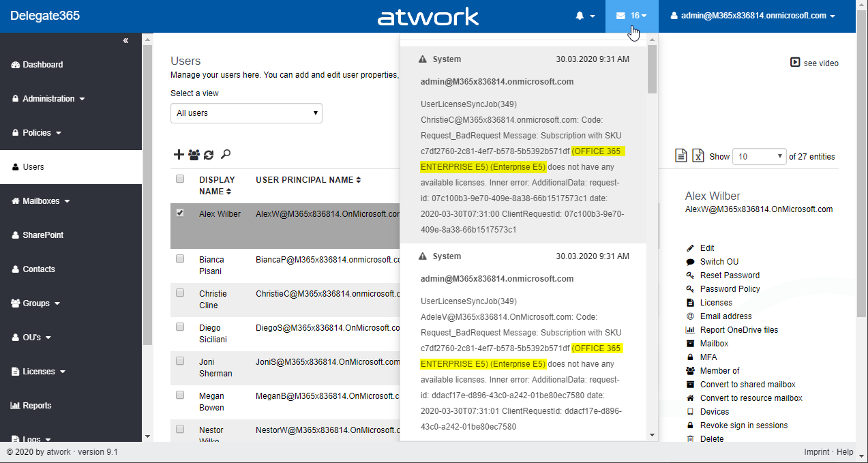Viewport: 868px width, 463px height.
Task: Toggle the messages envelope showing 16
Action: point(631,16)
